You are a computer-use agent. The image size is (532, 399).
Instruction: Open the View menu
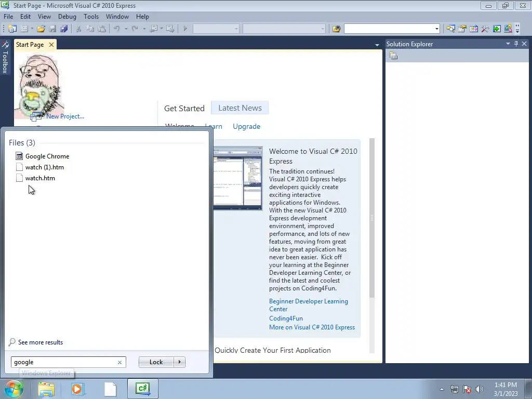click(x=45, y=16)
